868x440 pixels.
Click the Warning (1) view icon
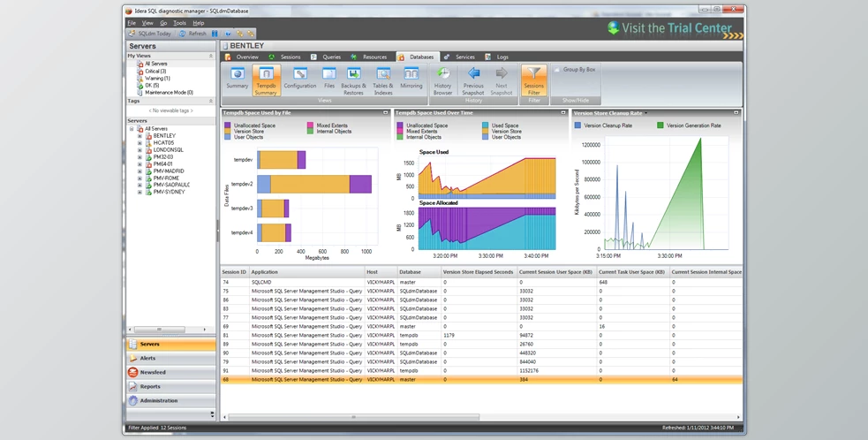pyautogui.click(x=140, y=79)
